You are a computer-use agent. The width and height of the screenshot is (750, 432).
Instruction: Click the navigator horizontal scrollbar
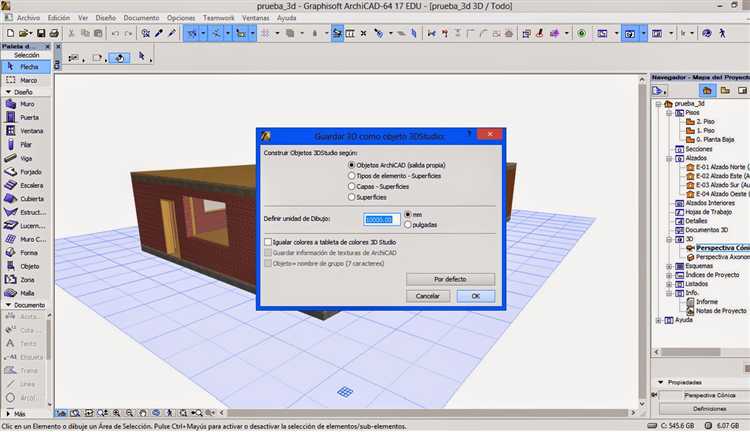coord(691,352)
